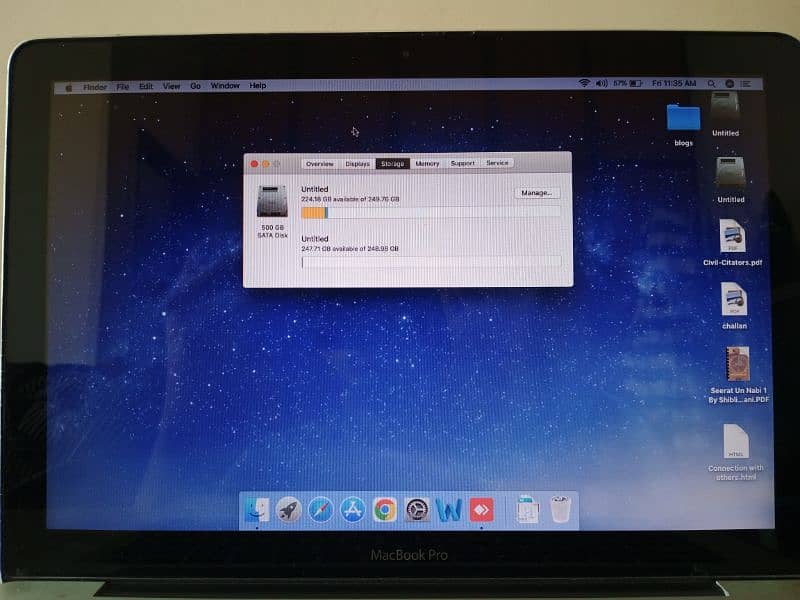Open Notification Center list icon

[746, 83]
